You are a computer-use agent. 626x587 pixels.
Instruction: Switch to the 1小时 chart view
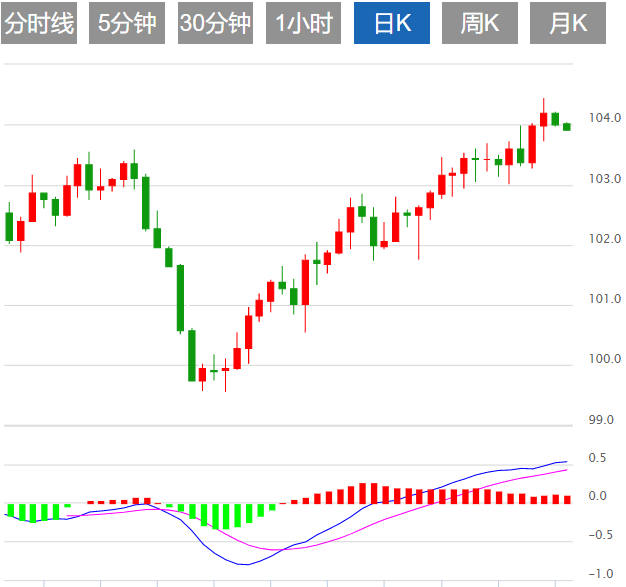(x=304, y=24)
